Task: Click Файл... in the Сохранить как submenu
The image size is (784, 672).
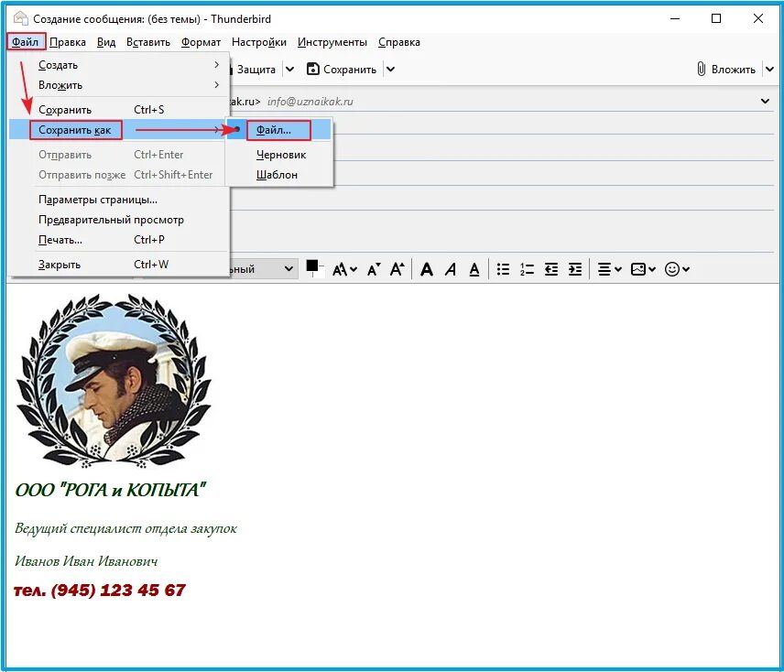Action: [x=276, y=129]
